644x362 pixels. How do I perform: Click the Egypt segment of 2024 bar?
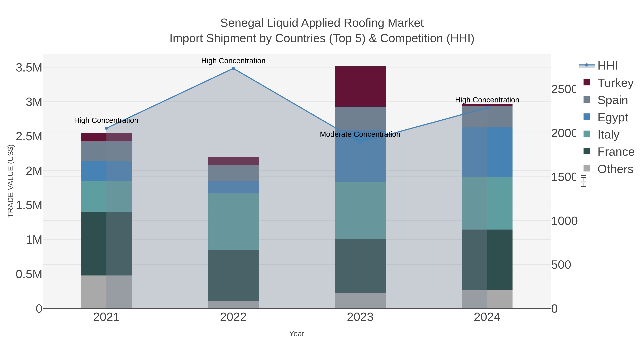[487, 152]
